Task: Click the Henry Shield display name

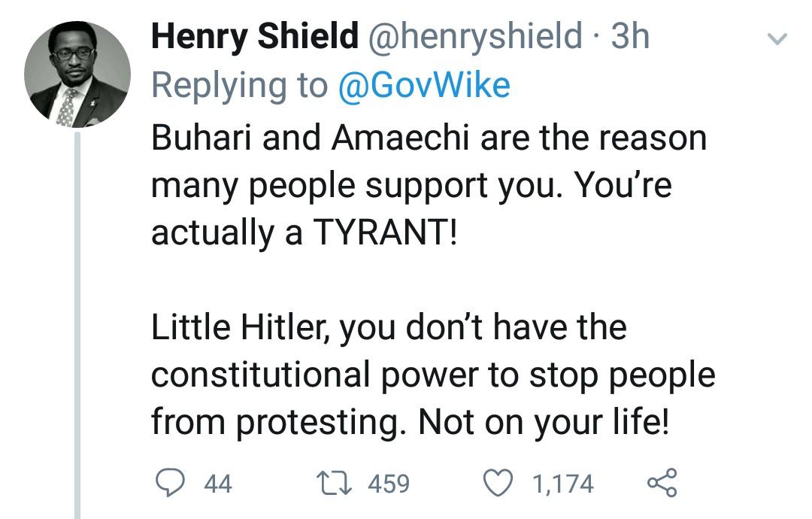Action: tap(254, 37)
